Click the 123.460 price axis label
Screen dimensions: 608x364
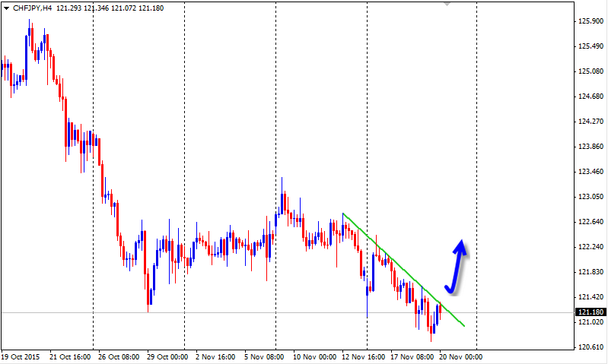pos(590,172)
